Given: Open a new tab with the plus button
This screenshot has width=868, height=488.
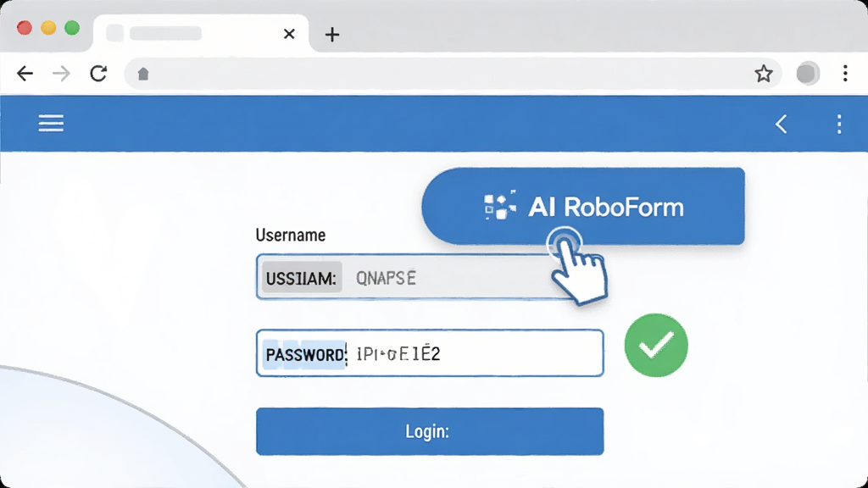Looking at the screenshot, I should click(332, 34).
